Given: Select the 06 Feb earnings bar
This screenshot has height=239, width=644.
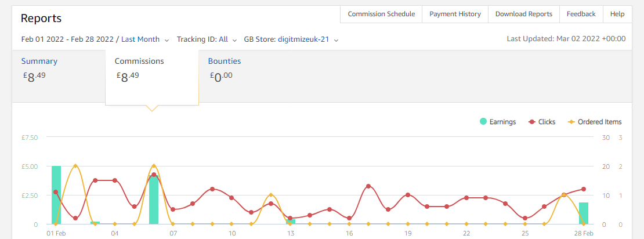Looking at the screenshot, I should point(154,200).
